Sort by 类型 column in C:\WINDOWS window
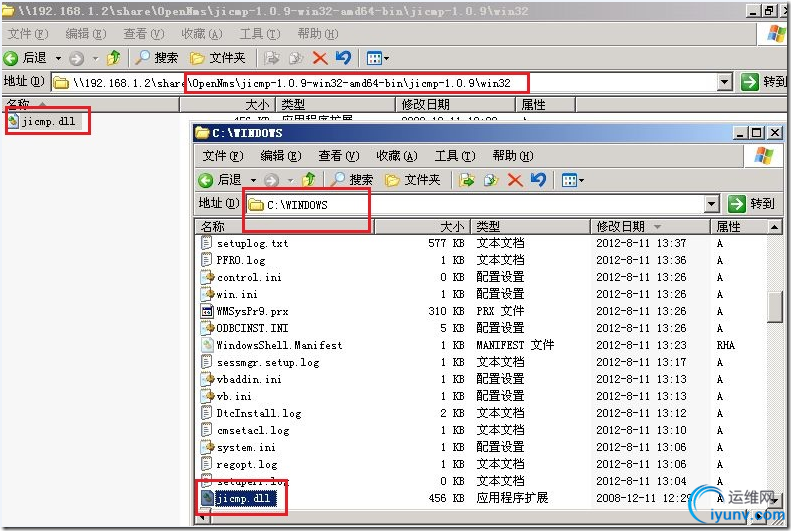Image resolution: width=791 pixels, height=531 pixels. pyautogui.click(x=530, y=226)
